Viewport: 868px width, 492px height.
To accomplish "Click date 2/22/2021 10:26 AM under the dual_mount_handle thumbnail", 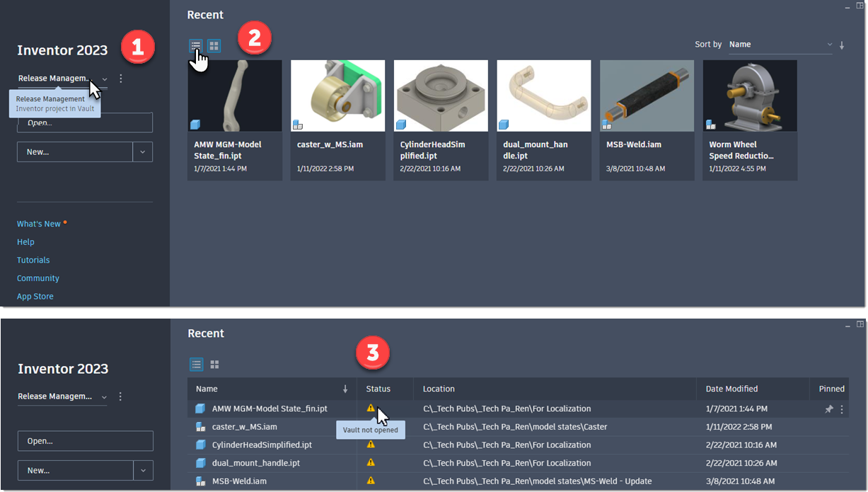I will tap(533, 169).
